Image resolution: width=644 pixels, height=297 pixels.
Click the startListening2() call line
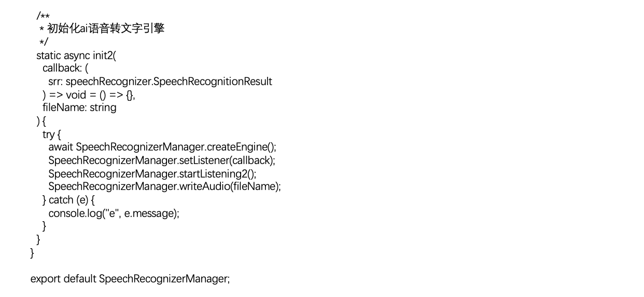point(152,173)
